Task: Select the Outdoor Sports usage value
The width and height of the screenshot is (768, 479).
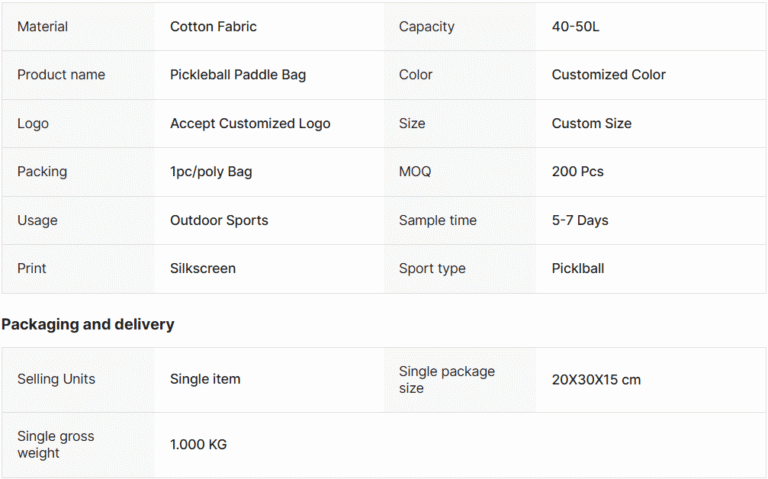Action: 219,220
